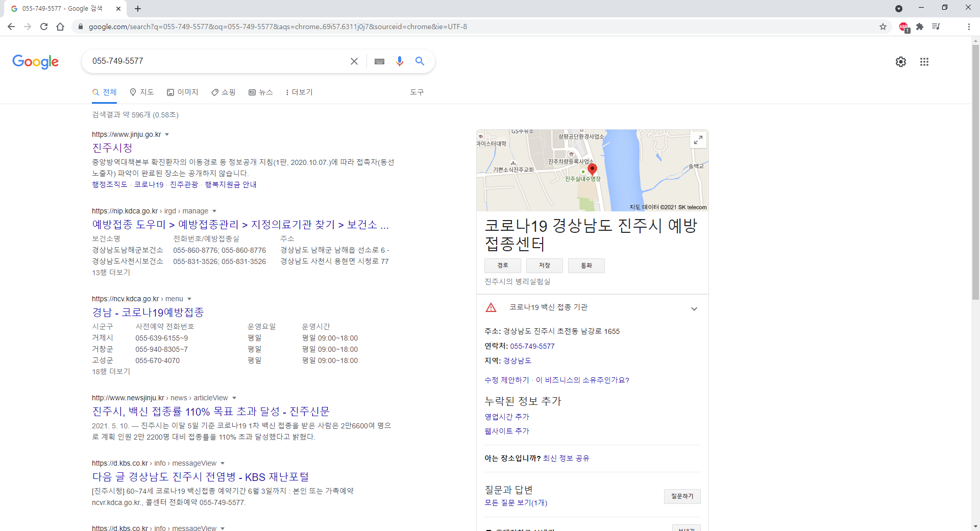Click the phone number 055-749-5577 link

point(532,346)
